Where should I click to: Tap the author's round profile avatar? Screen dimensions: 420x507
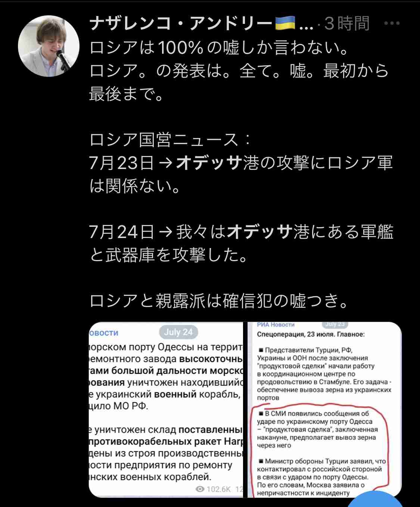pos(49,46)
